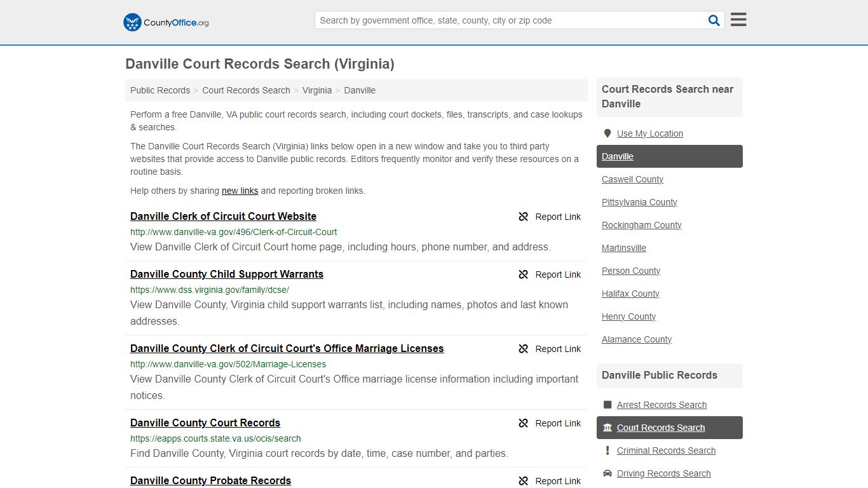
Task: Click the search magnifier icon
Action: pos(714,20)
